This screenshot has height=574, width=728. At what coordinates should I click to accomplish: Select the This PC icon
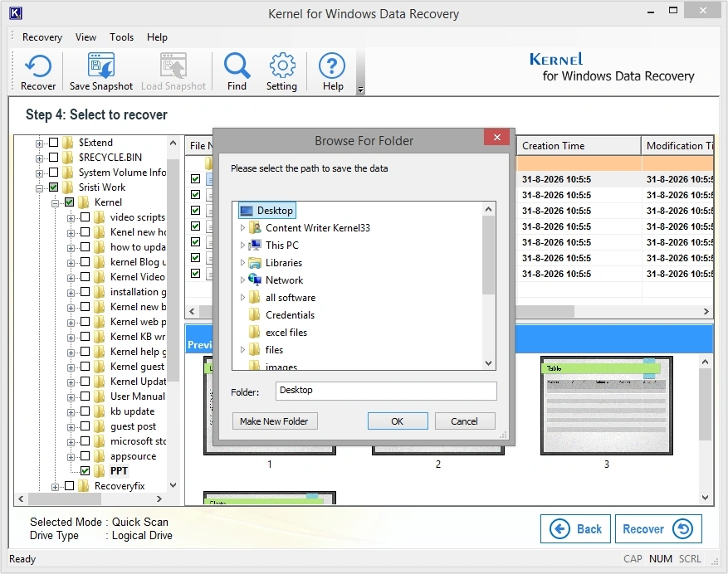click(x=255, y=245)
